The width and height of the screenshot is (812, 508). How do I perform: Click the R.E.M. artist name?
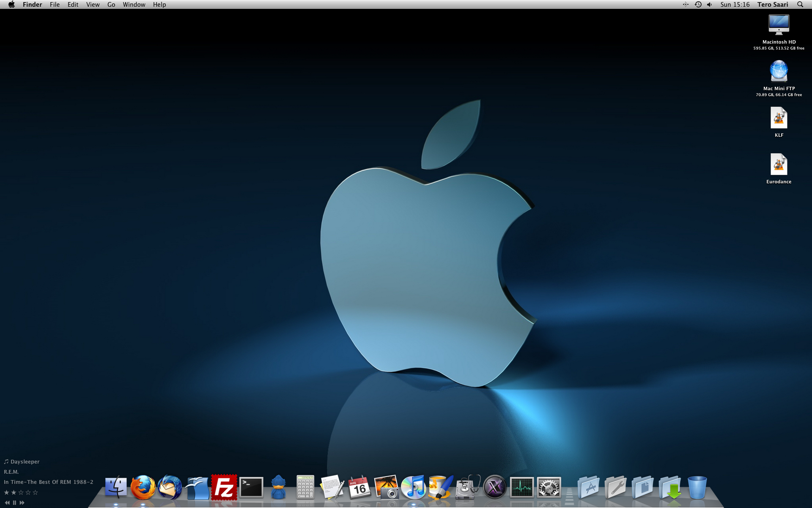(x=11, y=472)
